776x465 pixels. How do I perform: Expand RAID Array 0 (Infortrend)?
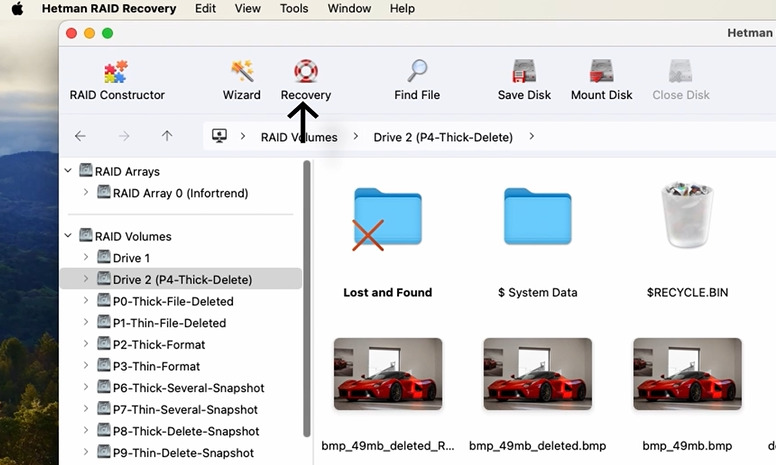click(x=86, y=192)
